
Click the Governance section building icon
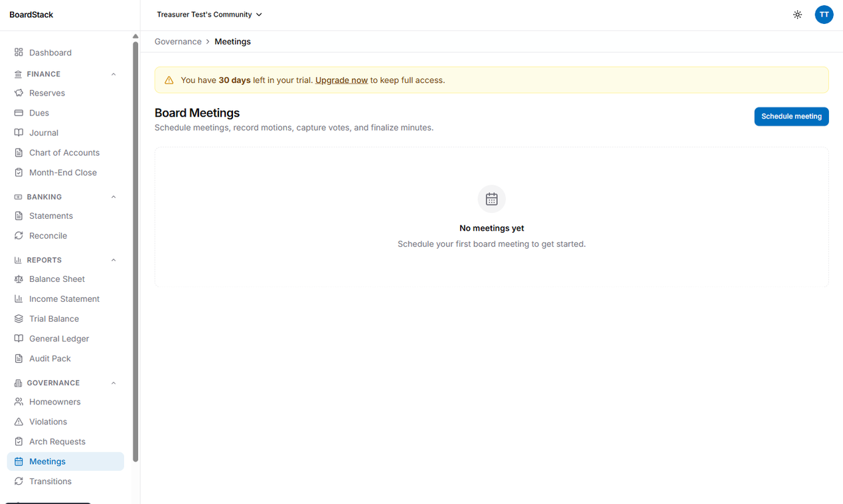click(18, 383)
